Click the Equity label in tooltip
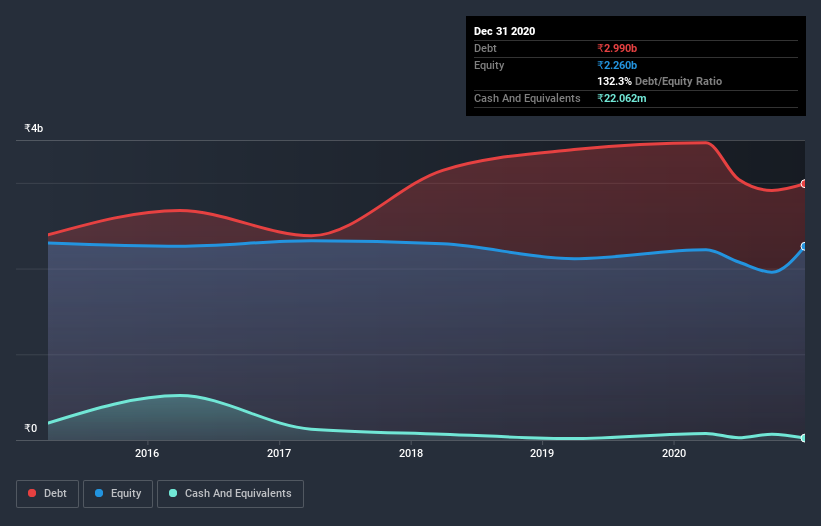The width and height of the screenshot is (821, 526). tap(489, 65)
